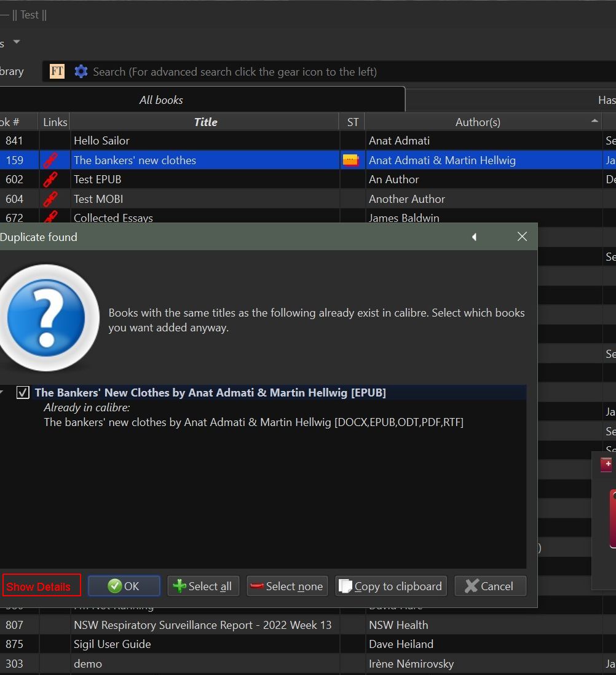Select the Test EPUB title cell
616x675 pixels.
point(205,180)
